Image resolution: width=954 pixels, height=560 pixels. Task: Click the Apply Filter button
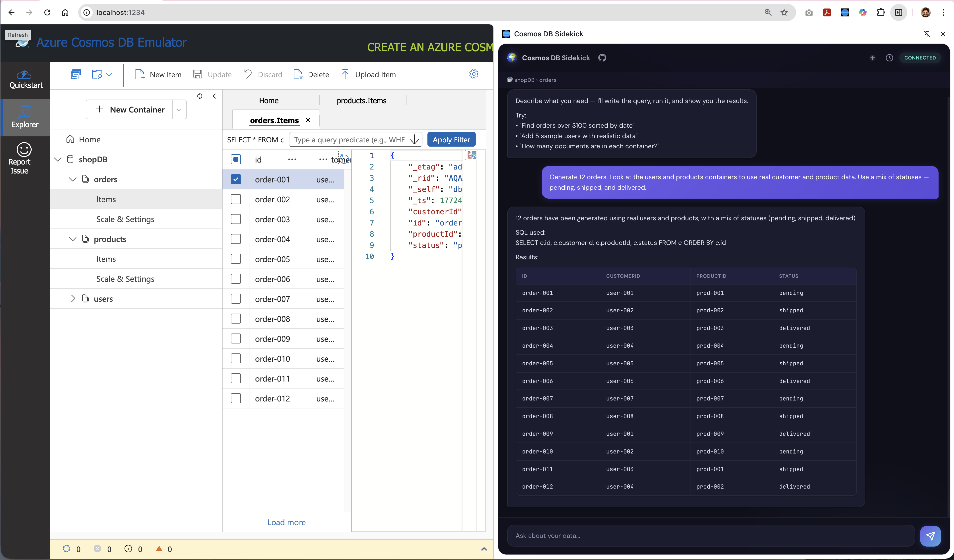pos(451,139)
